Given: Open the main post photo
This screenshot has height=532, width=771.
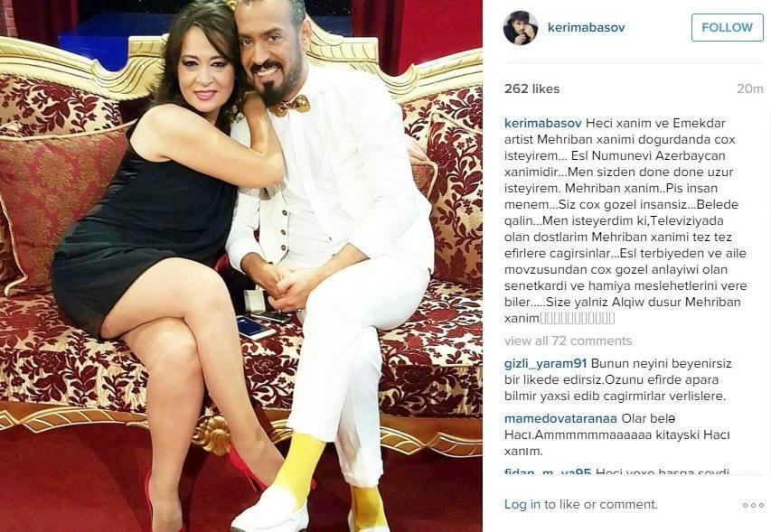Looking at the screenshot, I should (241, 266).
